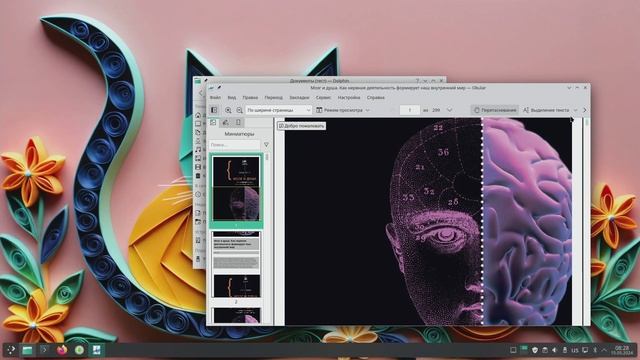The image size is (640, 360).
Task: Click the US keyboard layout indicator
Action: [575, 350]
